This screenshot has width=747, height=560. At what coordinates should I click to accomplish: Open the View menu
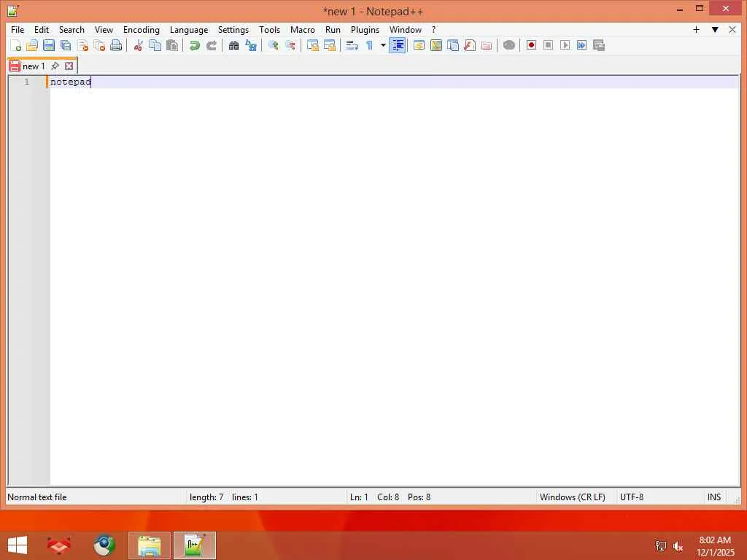tap(104, 29)
